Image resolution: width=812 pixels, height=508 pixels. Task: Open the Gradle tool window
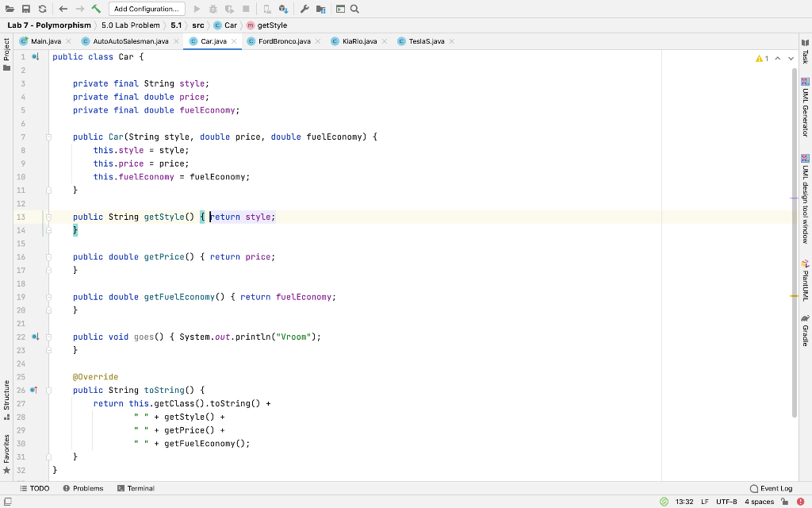click(x=806, y=334)
